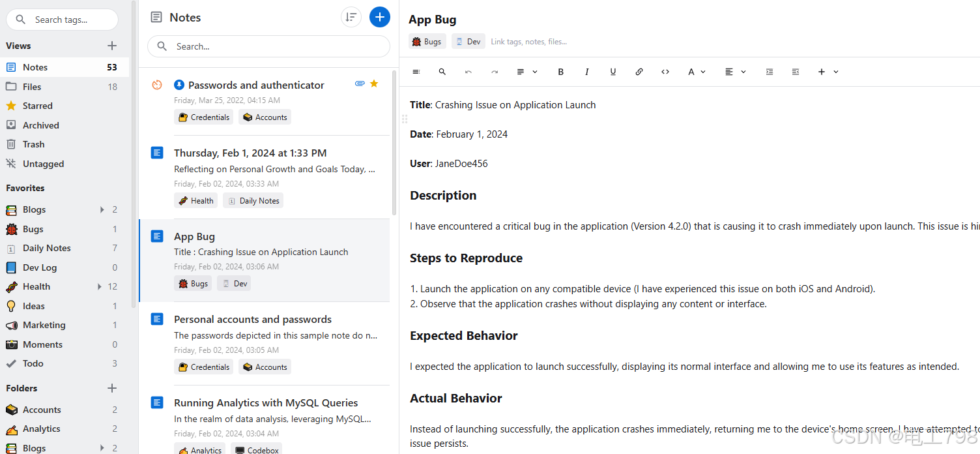The width and height of the screenshot is (980, 454).
Task: Open the text color dropdown
Action: tap(697, 72)
